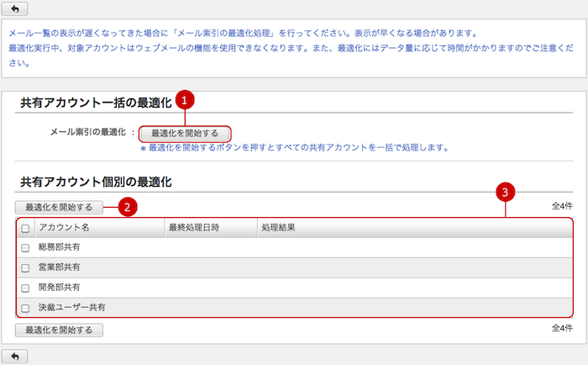Click the 最終処理日時 column header
This screenshot has height=365, width=588.
point(211,228)
